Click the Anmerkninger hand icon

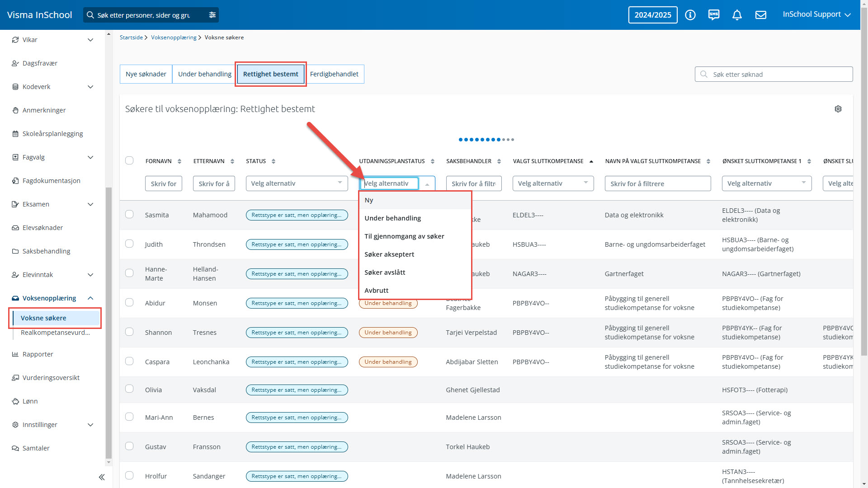click(15, 110)
